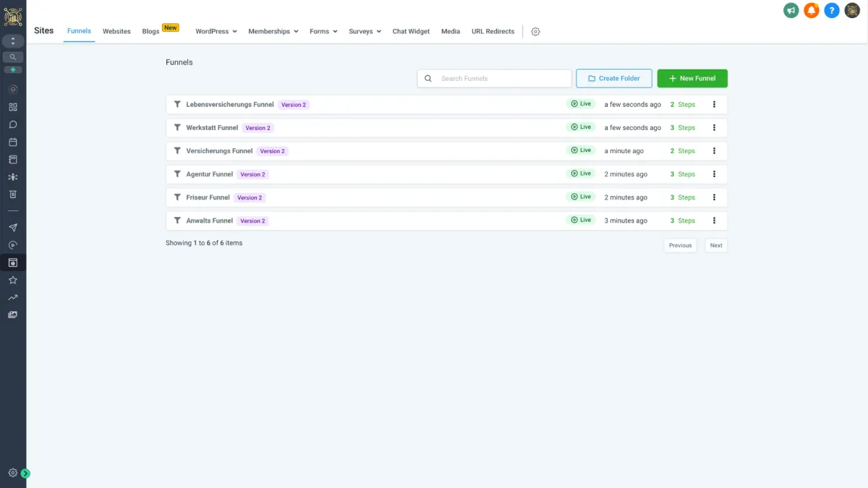
Task: Open the blue help question mark
Action: 832,11
